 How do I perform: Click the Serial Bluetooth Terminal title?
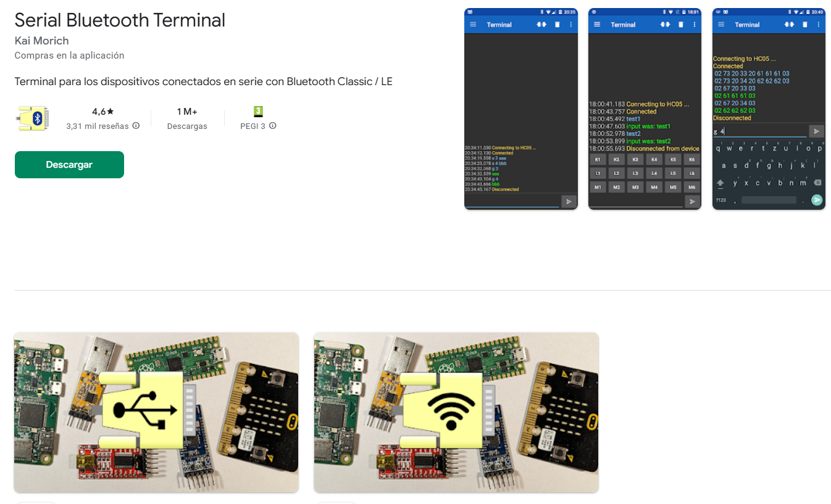tap(120, 20)
